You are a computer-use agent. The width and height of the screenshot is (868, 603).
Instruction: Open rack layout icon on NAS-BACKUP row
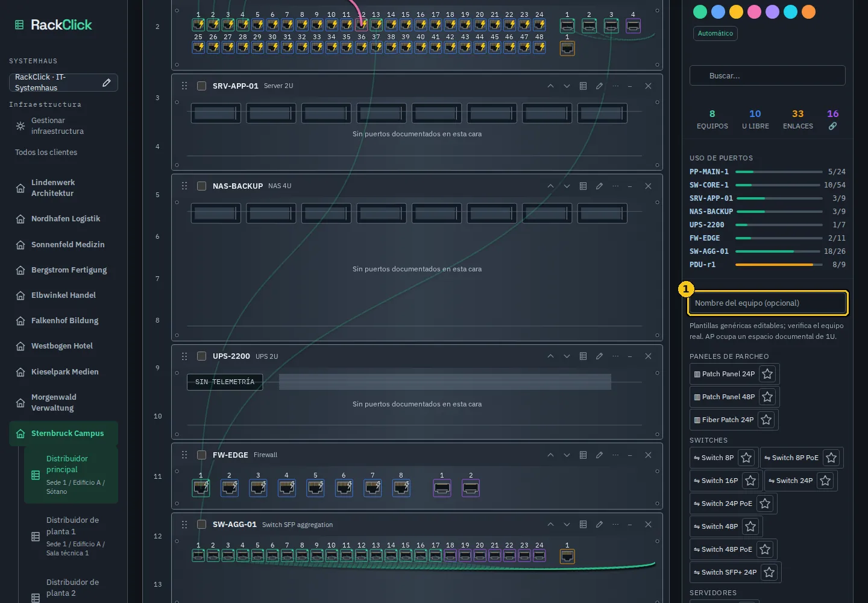(583, 186)
